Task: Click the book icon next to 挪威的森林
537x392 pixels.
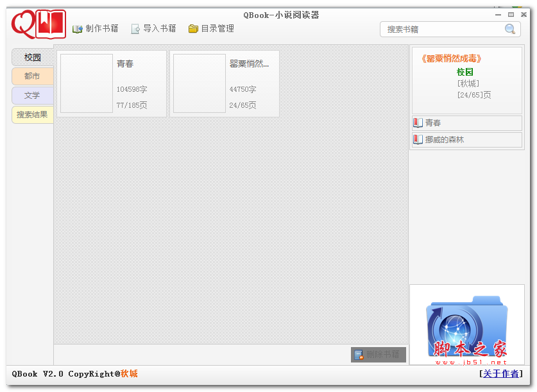Action: (x=418, y=140)
